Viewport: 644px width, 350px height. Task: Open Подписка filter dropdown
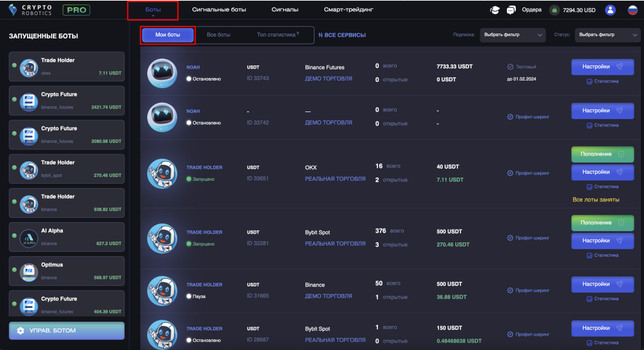pyautogui.click(x=513, y=35)
